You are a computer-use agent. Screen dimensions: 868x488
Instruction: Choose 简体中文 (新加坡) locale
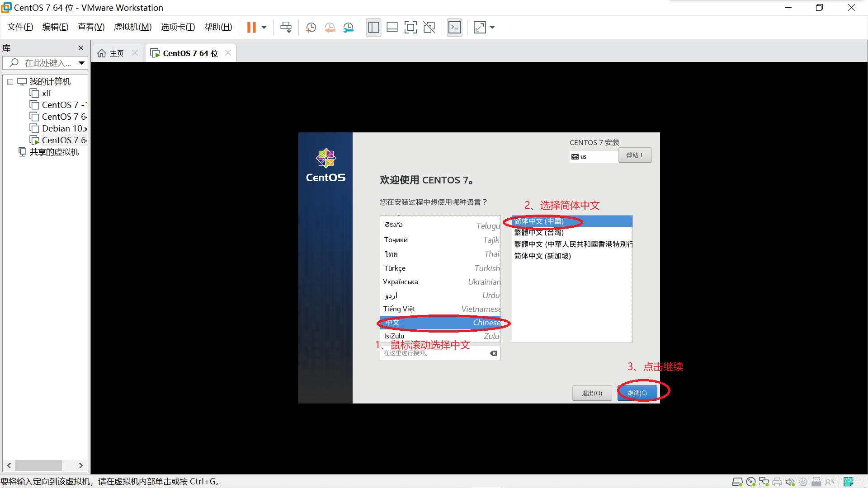coord(572,256)
